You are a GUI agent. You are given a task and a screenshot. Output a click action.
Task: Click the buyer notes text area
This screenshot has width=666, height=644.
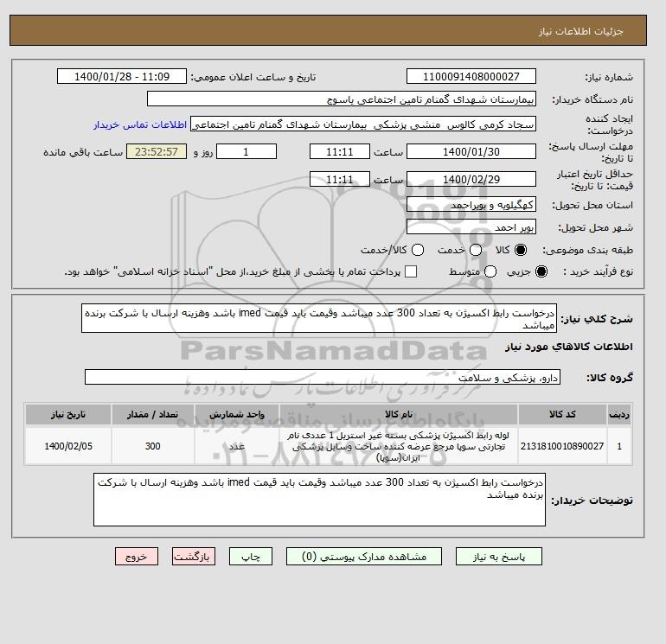[319, 500]
